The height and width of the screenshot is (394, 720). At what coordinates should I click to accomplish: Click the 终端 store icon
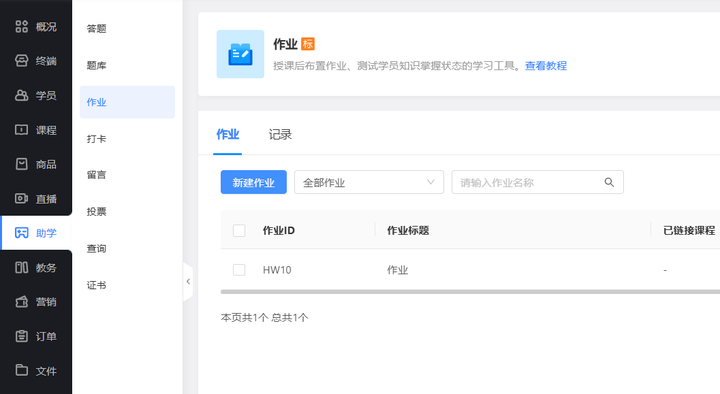click(22, 61)
